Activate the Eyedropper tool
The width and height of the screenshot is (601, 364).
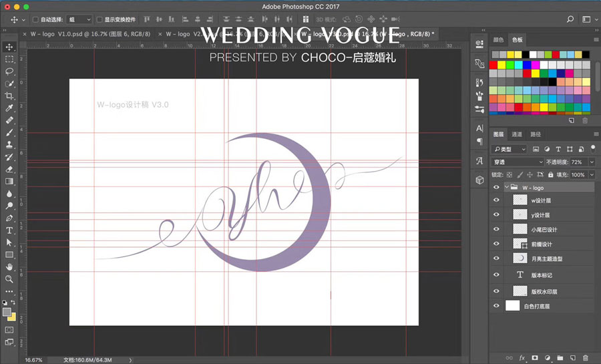(9, 108)
